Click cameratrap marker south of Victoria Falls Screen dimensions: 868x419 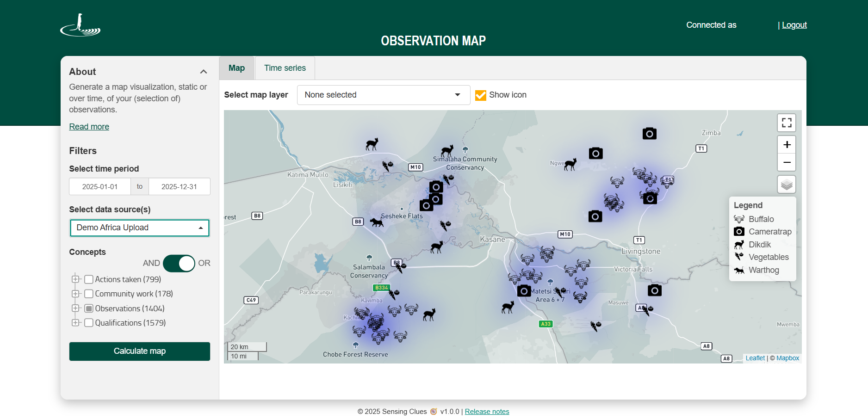point(654,290)
